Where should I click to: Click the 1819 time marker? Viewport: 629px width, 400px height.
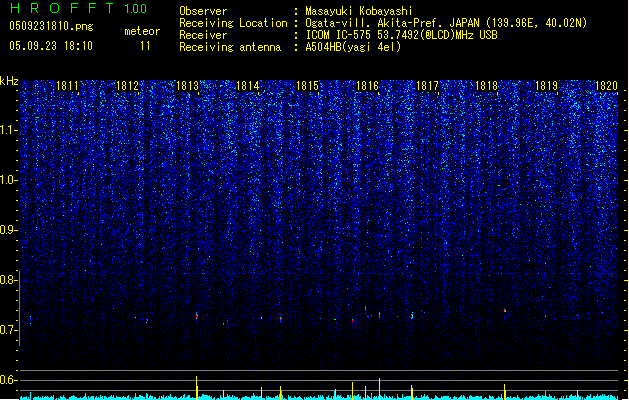(x=547, y=86)
